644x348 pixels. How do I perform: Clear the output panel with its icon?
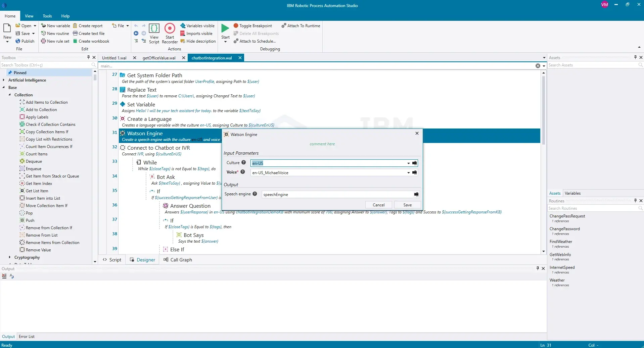[x=4, y=276]
